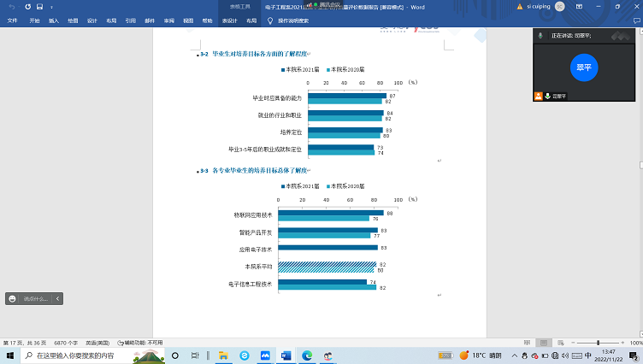Click the Save icon in quick access toolbar

coord(39,7)
